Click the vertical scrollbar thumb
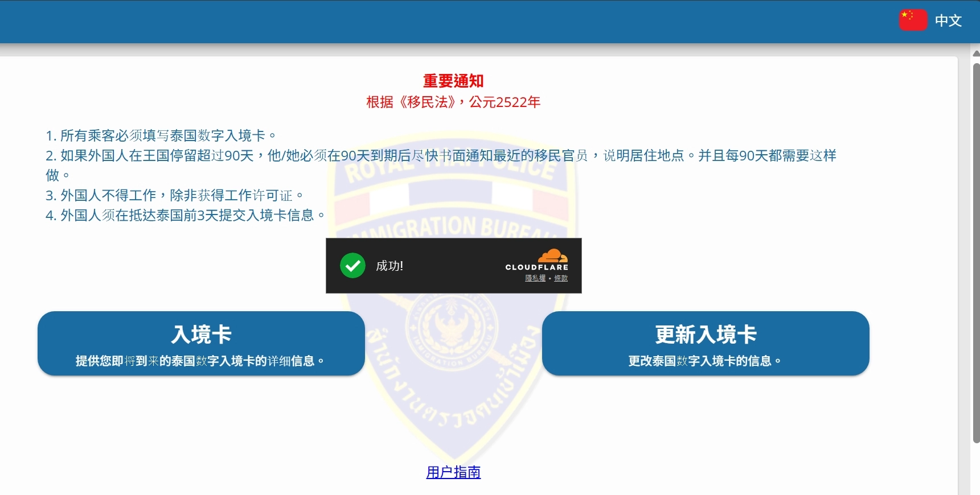The width and height of the screenshot is (980, 495). (976, 250)
